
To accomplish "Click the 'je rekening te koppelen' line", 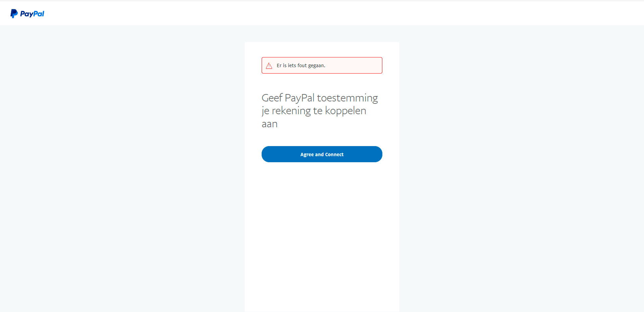I will click(x=314, y=111).
